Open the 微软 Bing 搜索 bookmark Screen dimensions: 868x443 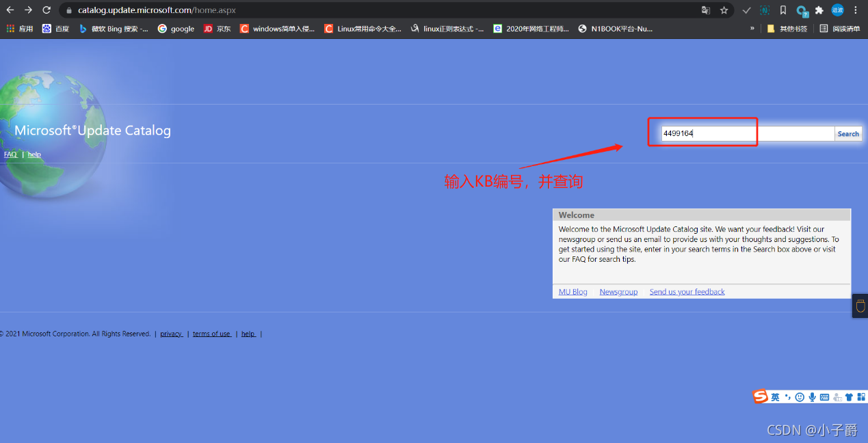(x=114, y=29)
